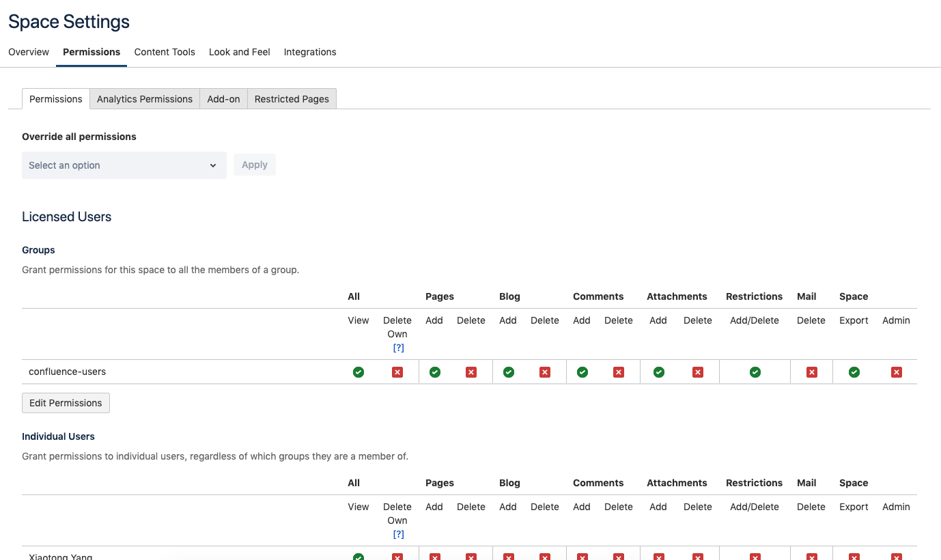Click confluence-users Space Admin red cross icon
Image resolution: width=941 pixels, height=560 pixels.
click(x=897, y=372)
